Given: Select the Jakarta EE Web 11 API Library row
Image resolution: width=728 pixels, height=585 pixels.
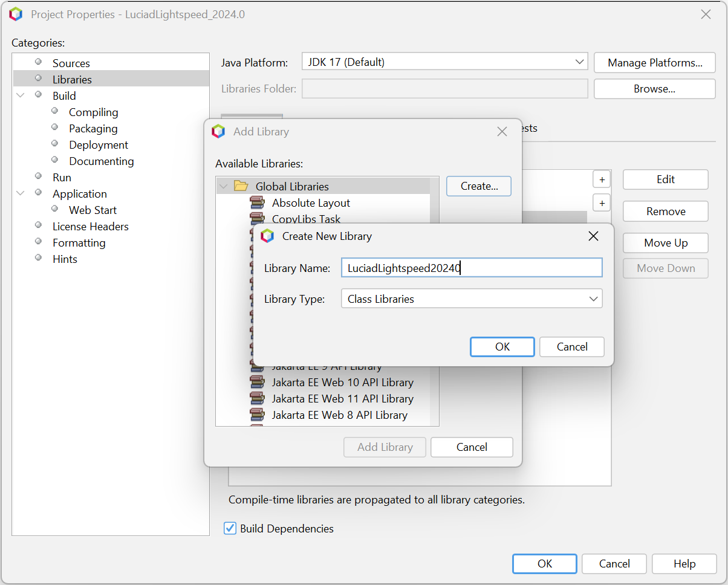Looking at the screenshot, I should pyautogui.click(x=342, y=399).
